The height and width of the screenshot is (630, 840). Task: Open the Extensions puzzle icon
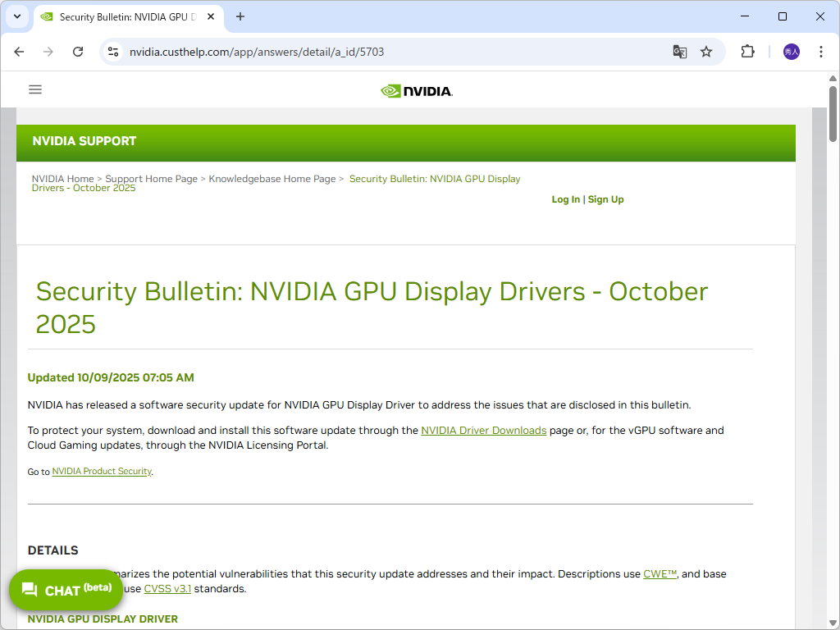[x=748, y=52]
